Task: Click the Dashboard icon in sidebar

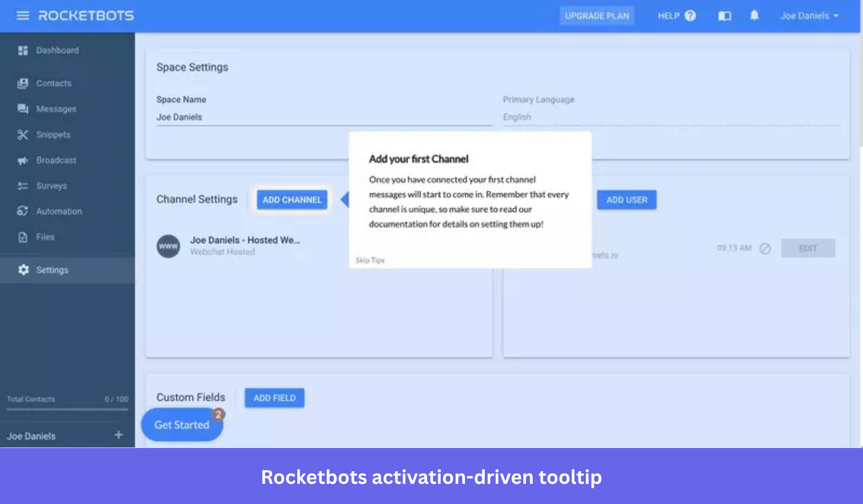Action: 23,50
